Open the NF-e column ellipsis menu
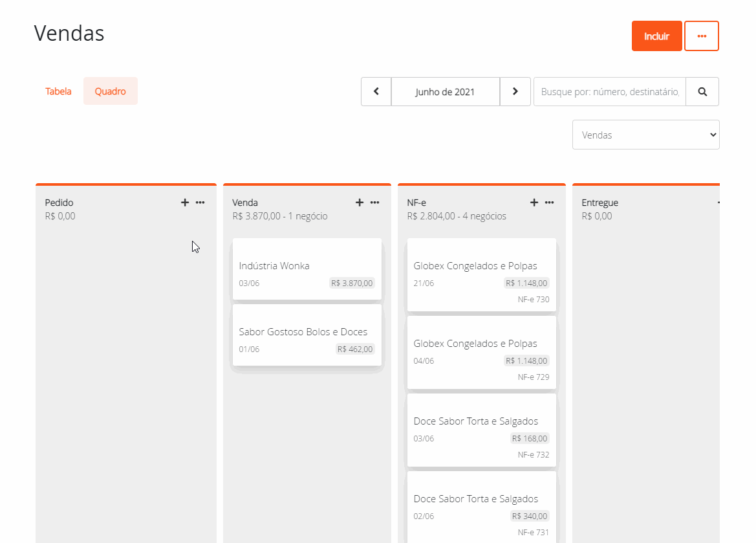Viewport: 756px width, 543px height. [550, 203]
